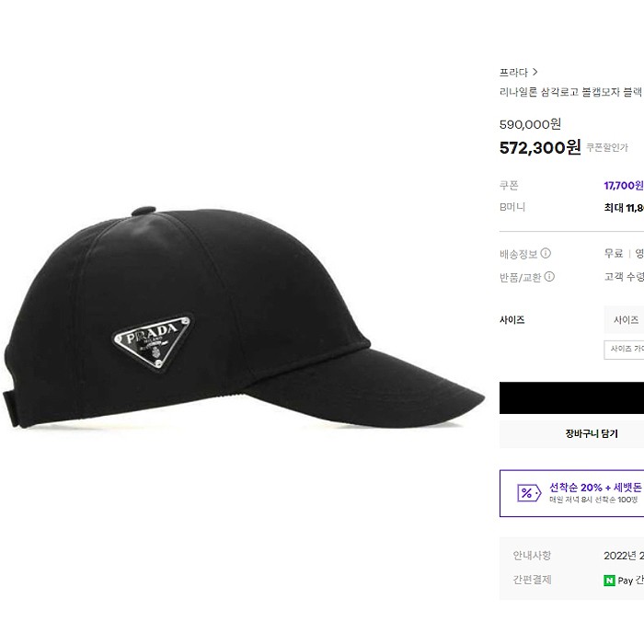Click the 간편결제 Pay text row
The image size is (644, 644).
(x=579, y=580)
